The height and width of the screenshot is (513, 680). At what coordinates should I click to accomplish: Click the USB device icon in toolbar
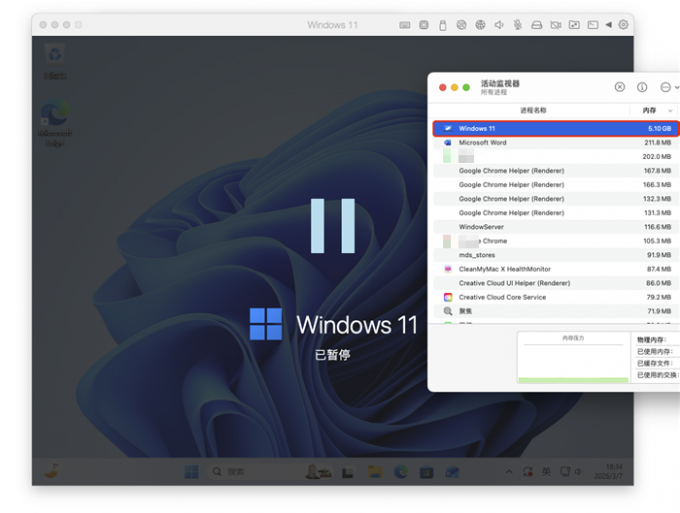point(442,25)
